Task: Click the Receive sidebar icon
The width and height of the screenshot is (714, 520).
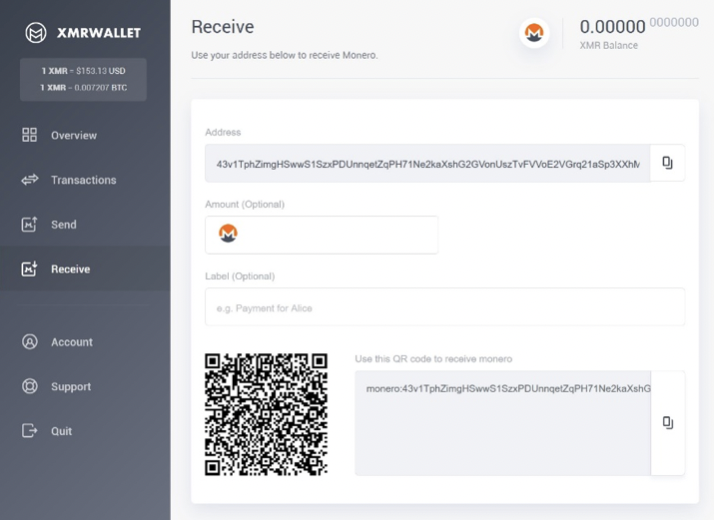Action: [x=30, y=269]
